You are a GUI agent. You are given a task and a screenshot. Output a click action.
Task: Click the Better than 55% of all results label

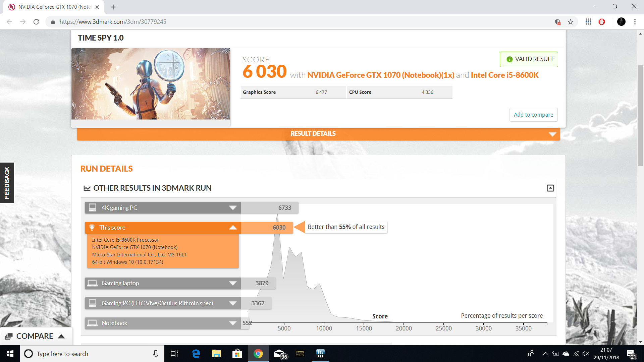tap(346, 227)
